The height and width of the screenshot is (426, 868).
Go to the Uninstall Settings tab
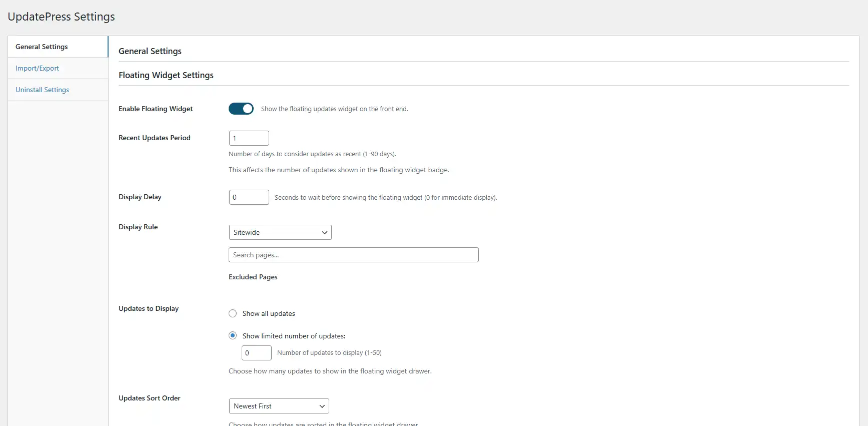pos(58,90)
